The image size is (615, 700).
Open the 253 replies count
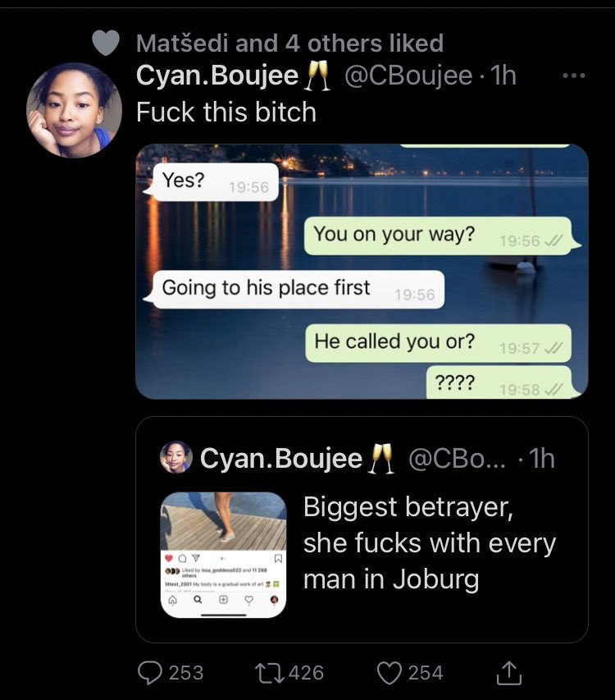coord(186,673)
